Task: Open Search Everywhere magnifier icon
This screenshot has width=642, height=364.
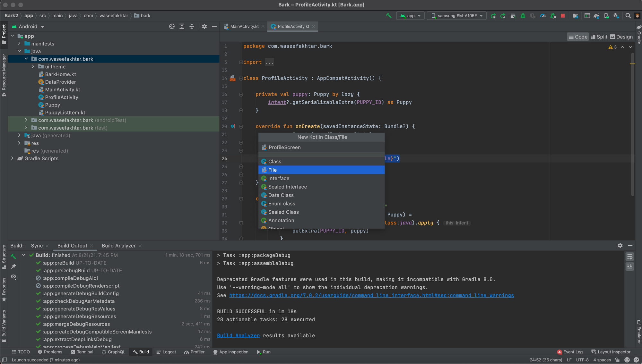Action: (628, 15)
